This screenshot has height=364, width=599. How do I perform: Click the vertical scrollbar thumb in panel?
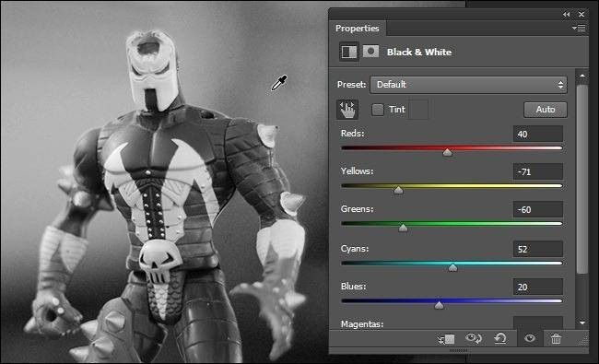click(x=581, y=180)
